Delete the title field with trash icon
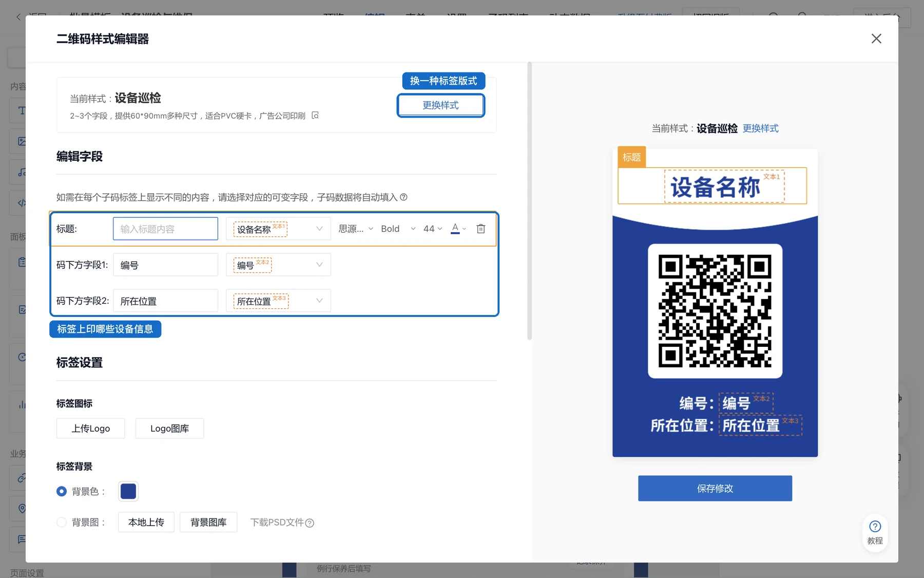Viewport: 924px width, 578px height. pyautogui.click(x=480, y=229)
